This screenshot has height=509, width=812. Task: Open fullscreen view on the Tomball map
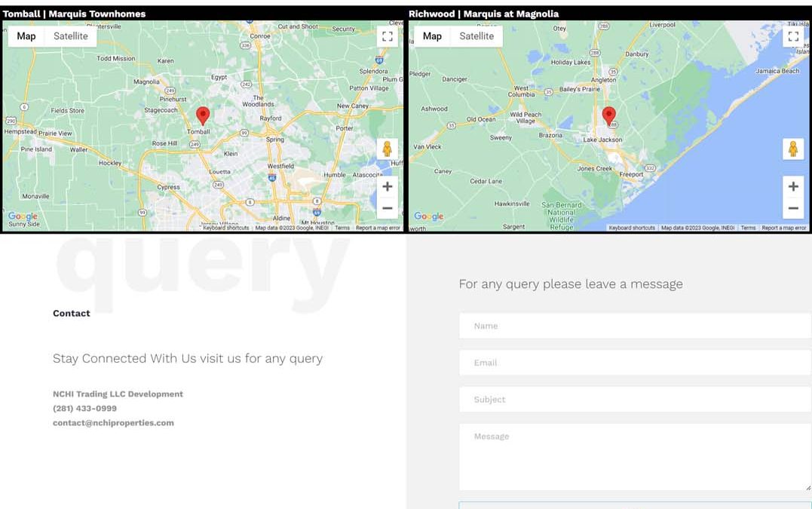tap(387, 36)
